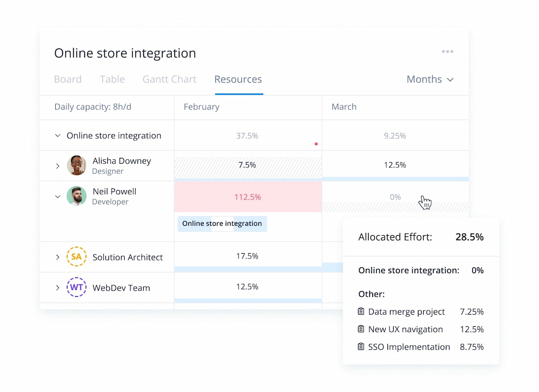Image resolution: width=539 pixels, height=392 pixels.
Task: Click Neil Powell's 0% March cell
Action: coord(395,197)
